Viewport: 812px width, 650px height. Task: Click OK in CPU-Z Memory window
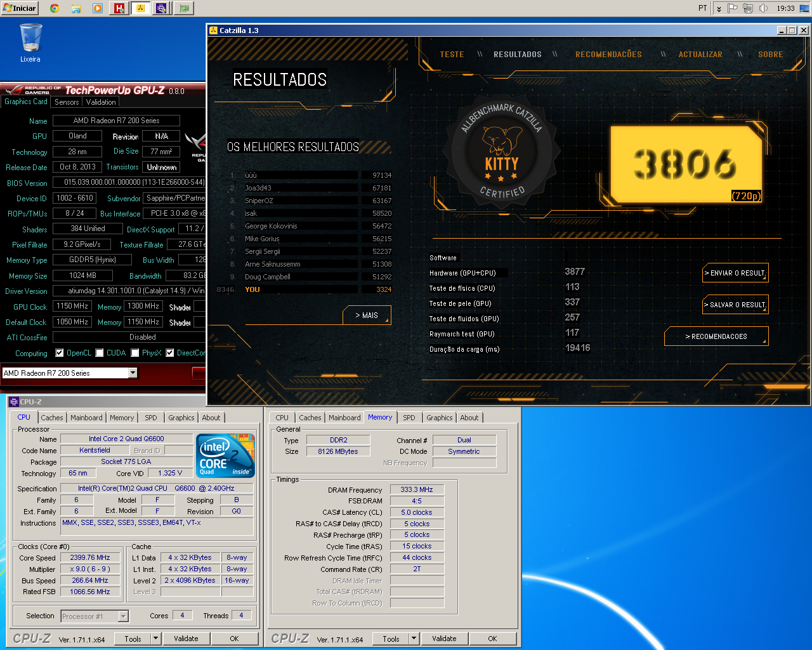(x=493, y=639)
